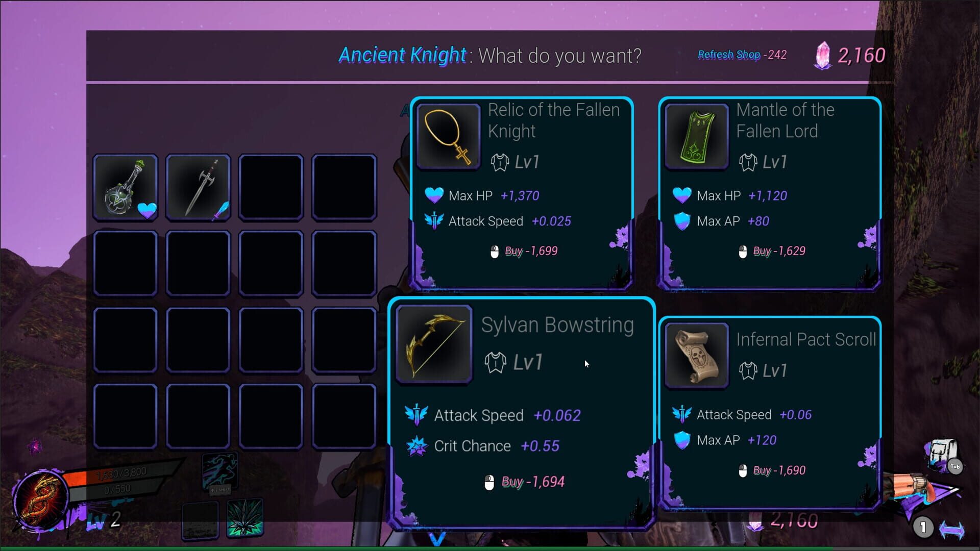Screen dimensions: 980x551
Task: Click the dragon character portrait emblem
Action: [40, 499]
